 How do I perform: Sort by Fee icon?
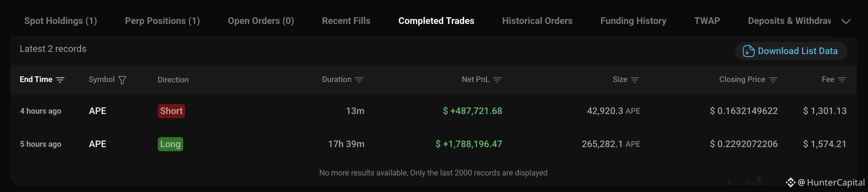coord(842,80)
